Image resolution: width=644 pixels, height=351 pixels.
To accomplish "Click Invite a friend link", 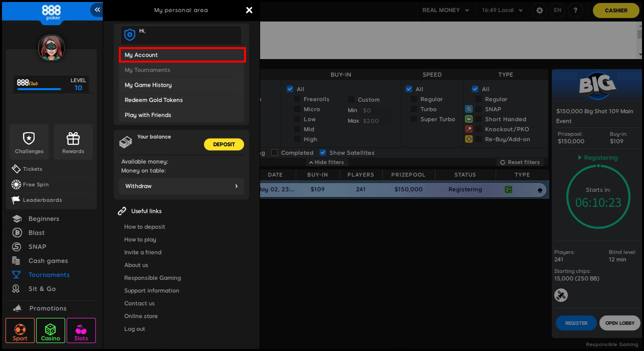I will [x=143, y=252].
